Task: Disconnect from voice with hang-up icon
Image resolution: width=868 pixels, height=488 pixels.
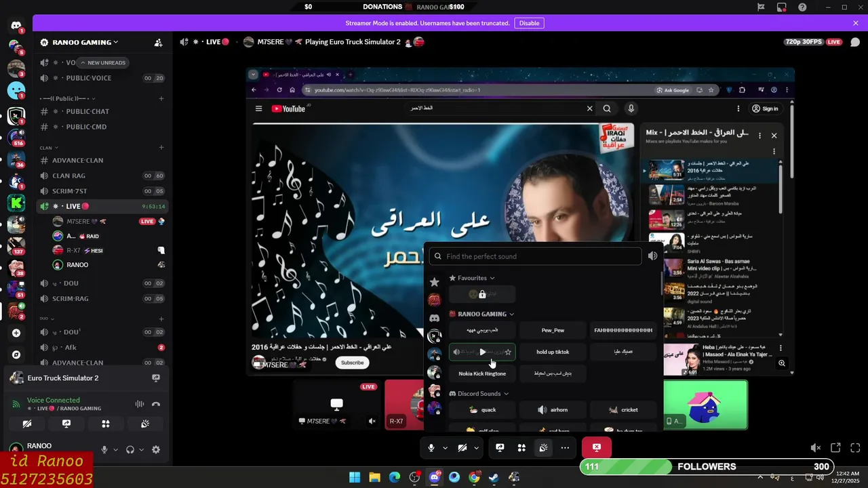Action: [156, 404]
